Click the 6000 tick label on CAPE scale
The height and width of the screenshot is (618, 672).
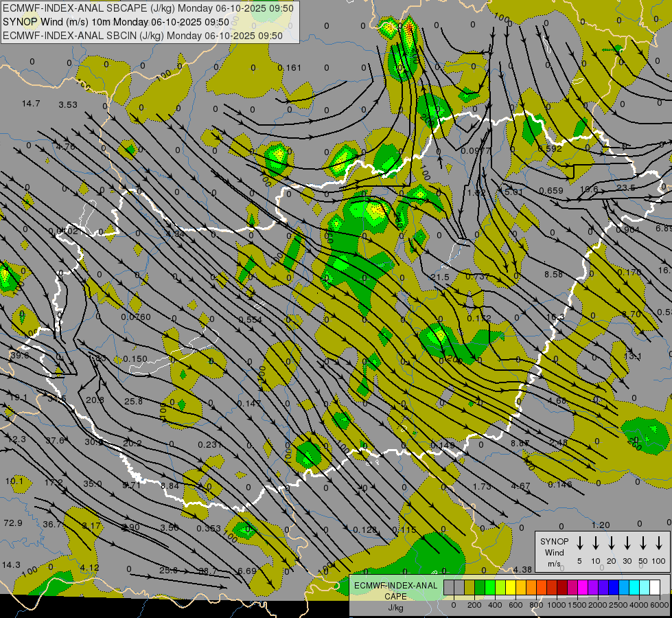click(660, 605)
